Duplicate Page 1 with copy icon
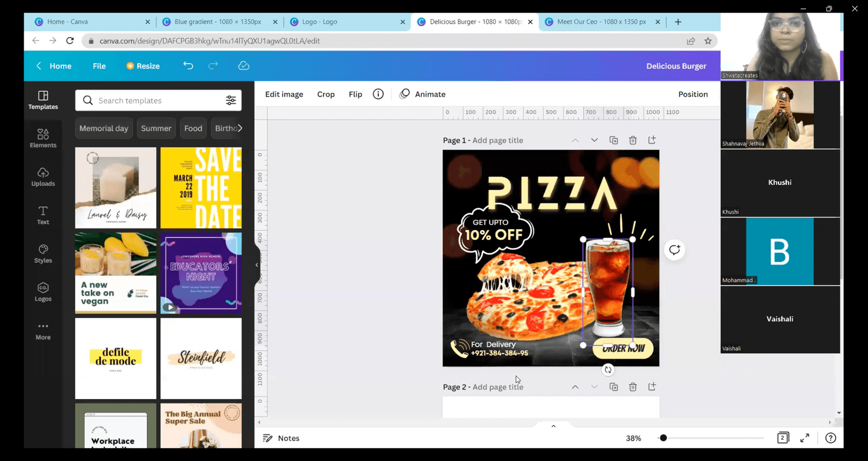This screenshot has height=461, width=868. point(613,141)
